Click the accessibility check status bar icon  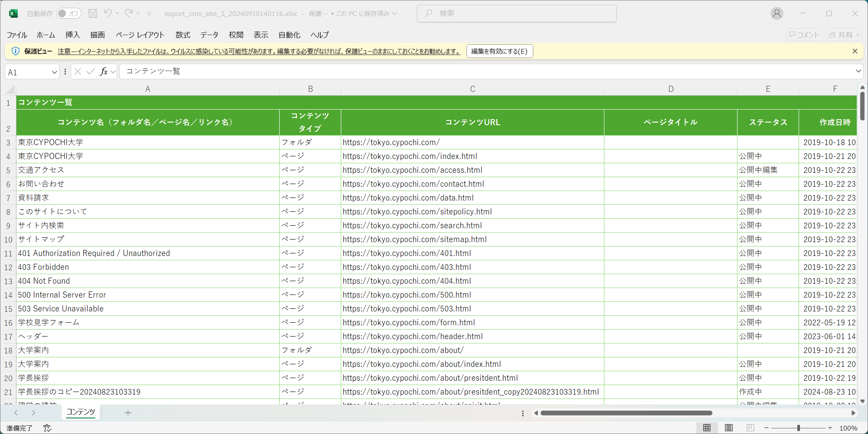(47, 428)
